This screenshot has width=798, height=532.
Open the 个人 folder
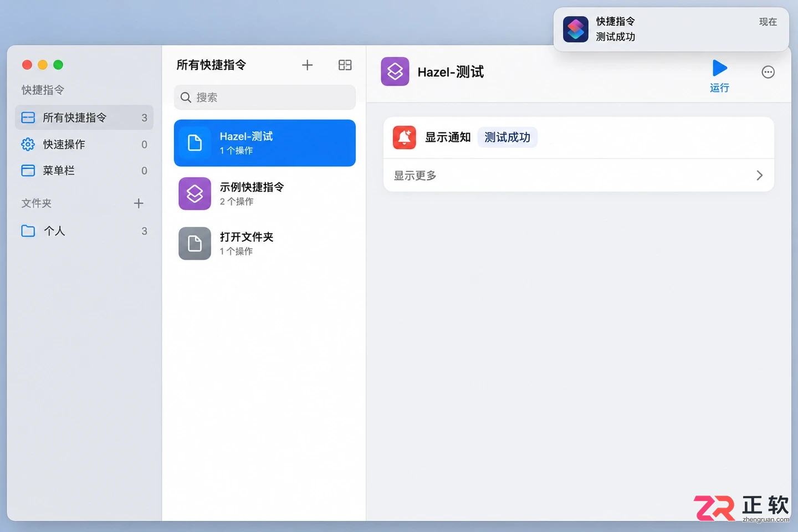click(x=84, y=231)
